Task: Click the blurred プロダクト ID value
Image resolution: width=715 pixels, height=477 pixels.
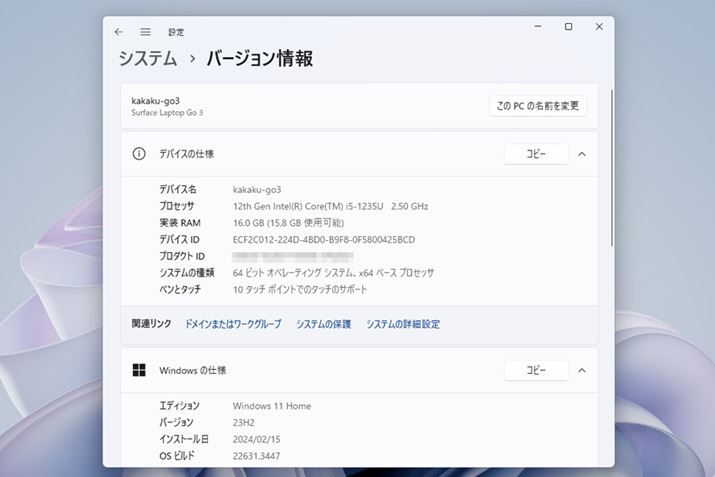Action: [293, 256]
